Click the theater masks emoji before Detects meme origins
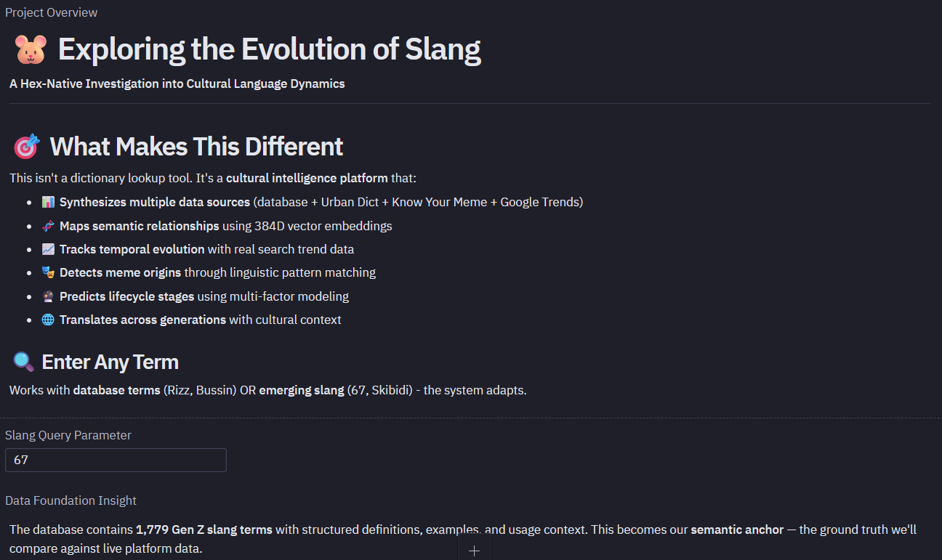 [x=48, y=273]
